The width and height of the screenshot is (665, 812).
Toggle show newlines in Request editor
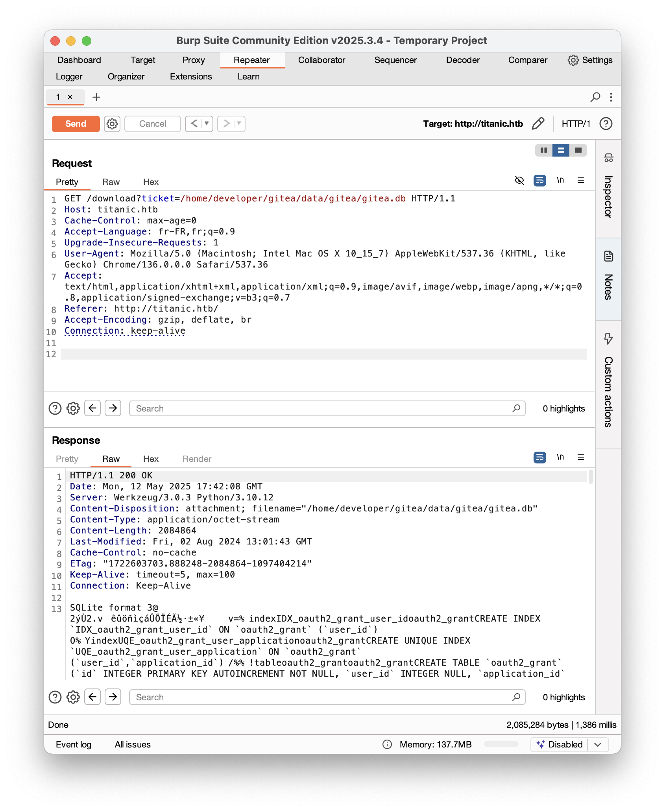point(560,181)
